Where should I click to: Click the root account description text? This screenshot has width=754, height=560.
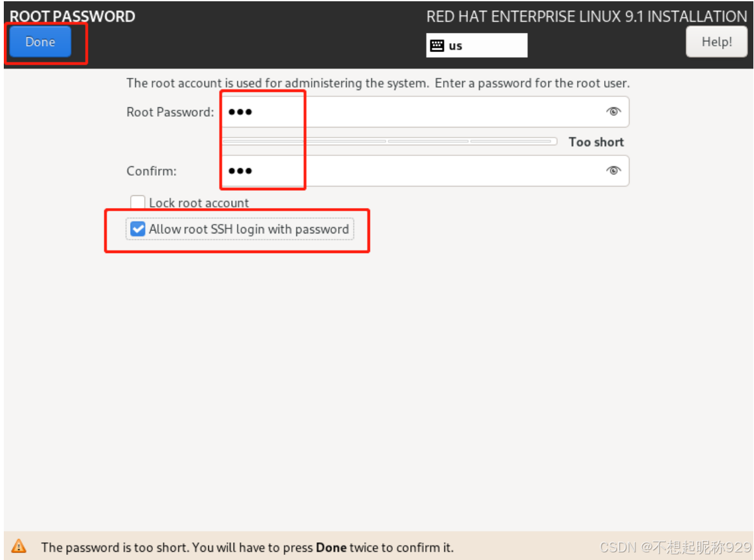[x=378, y=83]
